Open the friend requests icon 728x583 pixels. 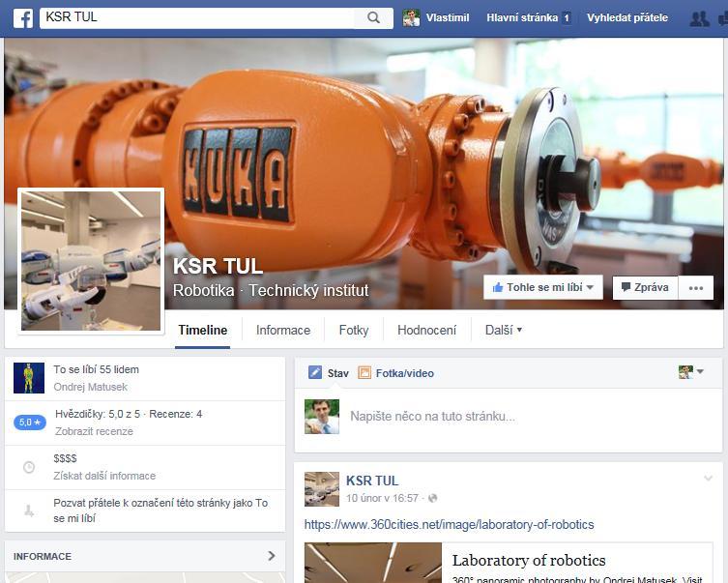pyautogui.click(x=699, y=18)
